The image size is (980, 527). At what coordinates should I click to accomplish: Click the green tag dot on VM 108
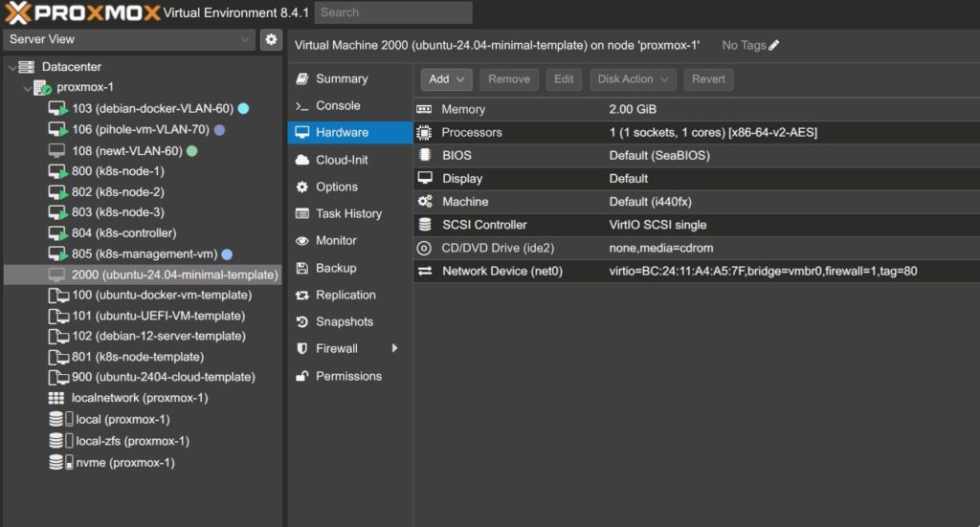[x=191, y=150]
